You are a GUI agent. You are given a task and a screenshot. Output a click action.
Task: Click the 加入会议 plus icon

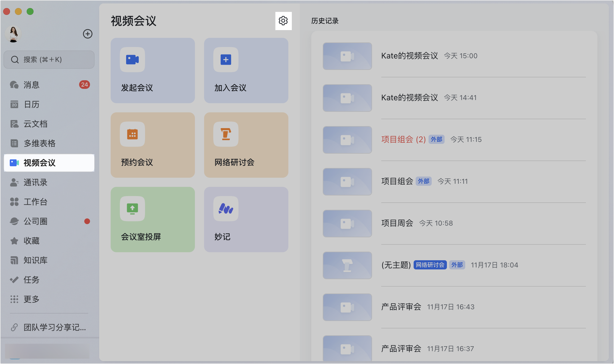tap(226, 60)
